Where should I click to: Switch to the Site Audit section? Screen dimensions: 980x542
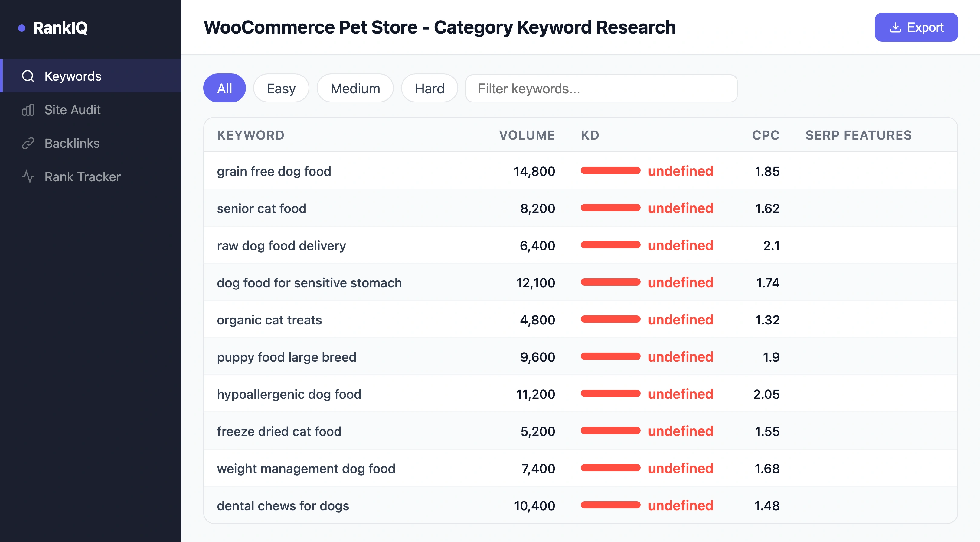72,110
